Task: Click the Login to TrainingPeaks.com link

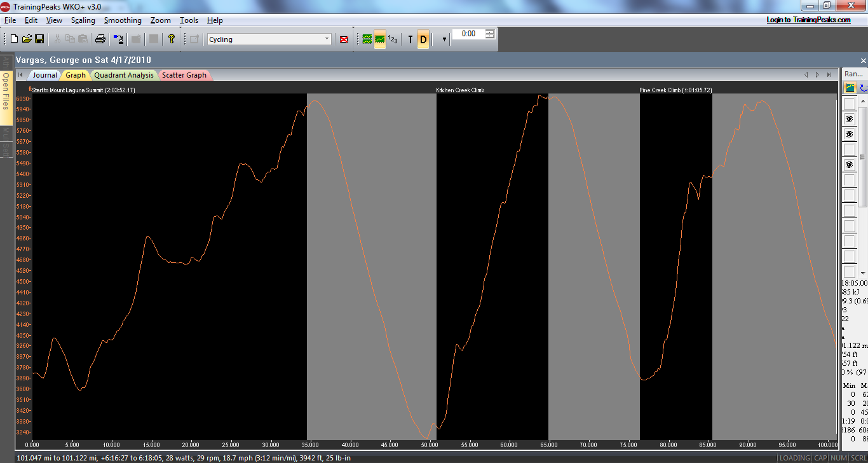Action: pos(808,20)
